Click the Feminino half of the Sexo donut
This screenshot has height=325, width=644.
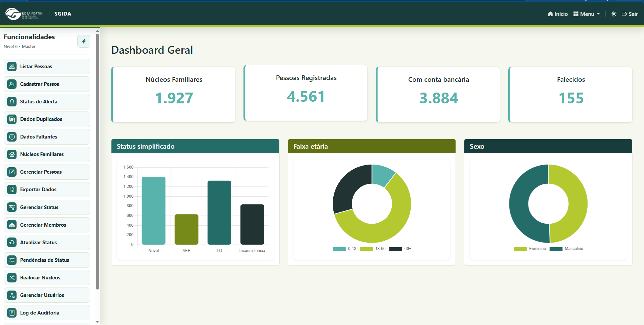tap(577, 204)
